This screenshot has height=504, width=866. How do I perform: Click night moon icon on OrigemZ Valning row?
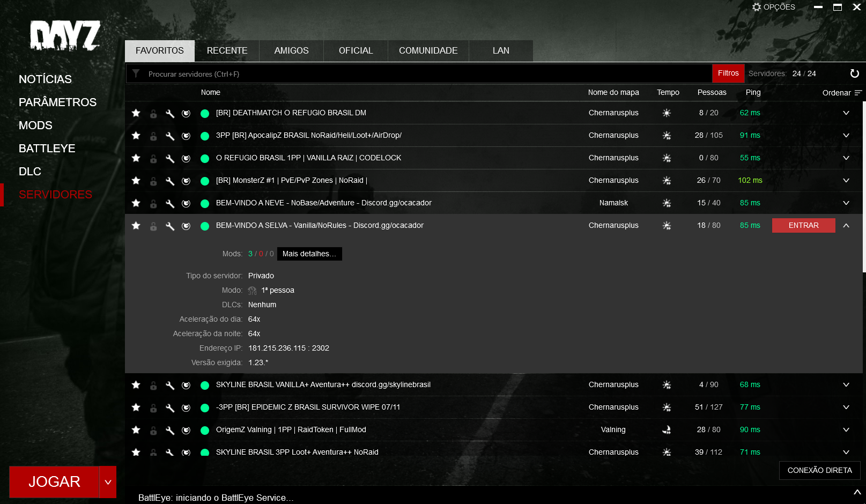667,430
